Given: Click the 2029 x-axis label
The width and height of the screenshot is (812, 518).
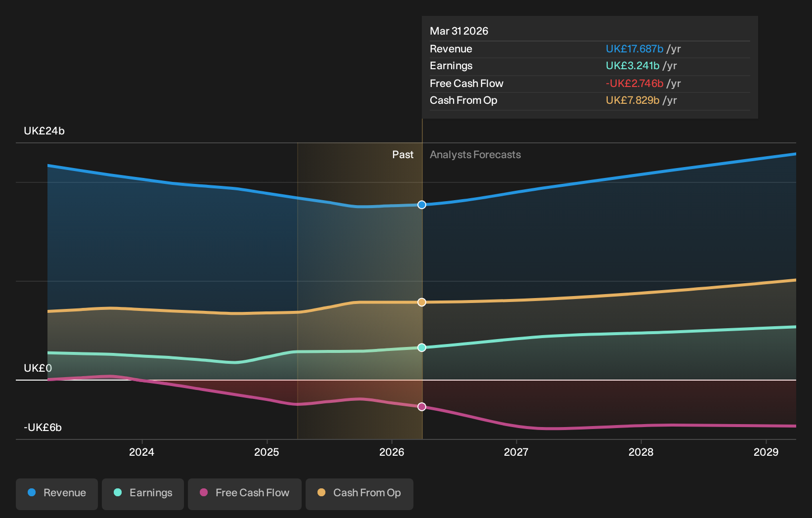Looking at the screenshot, I should point(766,452).
